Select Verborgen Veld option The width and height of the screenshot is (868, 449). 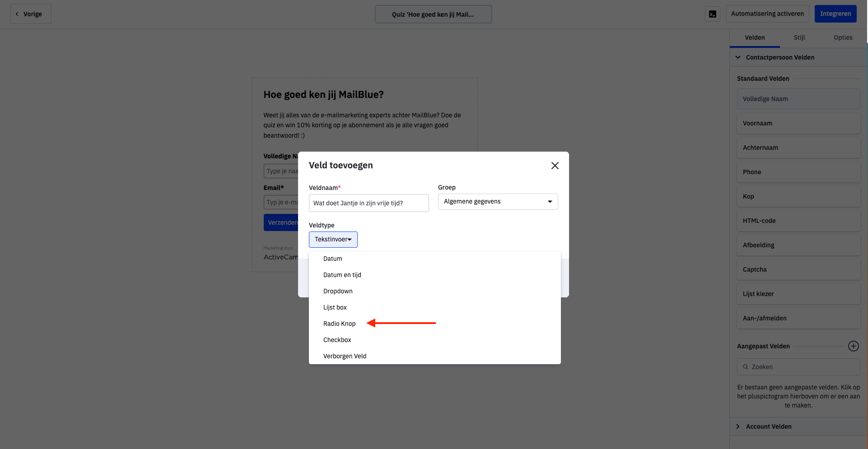point(345,356)
